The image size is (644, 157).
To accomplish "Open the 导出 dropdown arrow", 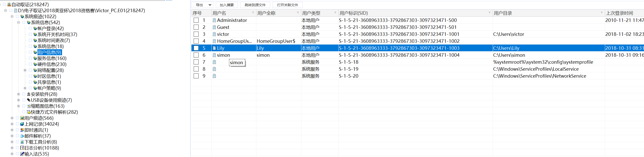I will tap(210, 5).
